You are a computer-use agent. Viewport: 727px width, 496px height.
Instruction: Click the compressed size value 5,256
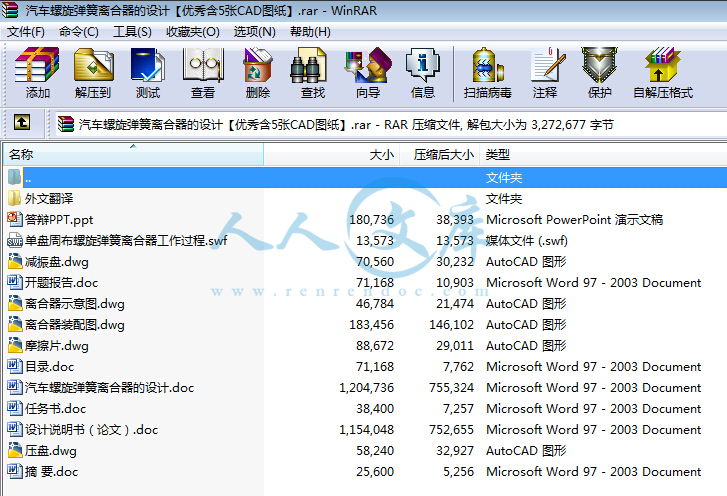[459, 471]
